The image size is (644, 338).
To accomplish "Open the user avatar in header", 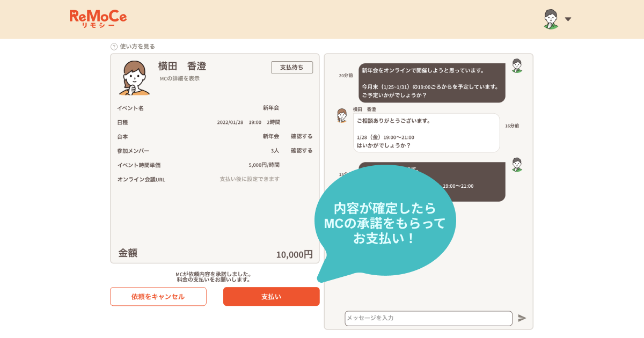I will (x=551, y=19).
